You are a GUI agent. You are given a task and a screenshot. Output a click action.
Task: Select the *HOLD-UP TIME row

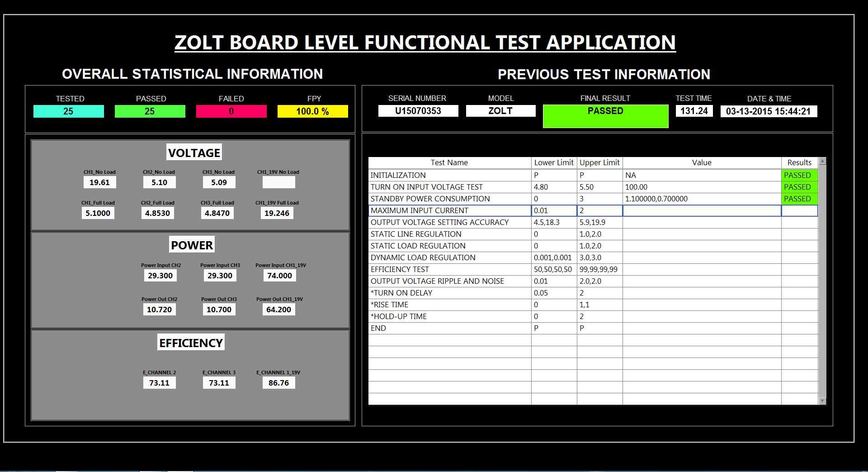[x=593, y=316]
